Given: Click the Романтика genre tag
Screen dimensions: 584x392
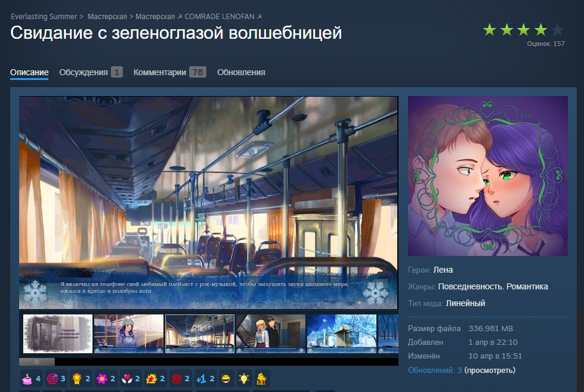Looking at the screenshot, I should [527, 286].
